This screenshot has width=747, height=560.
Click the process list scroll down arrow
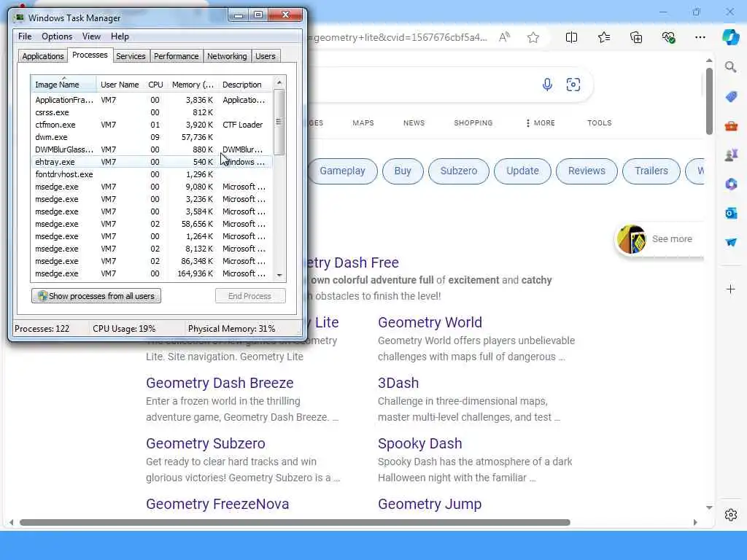(x=279, y=275)
